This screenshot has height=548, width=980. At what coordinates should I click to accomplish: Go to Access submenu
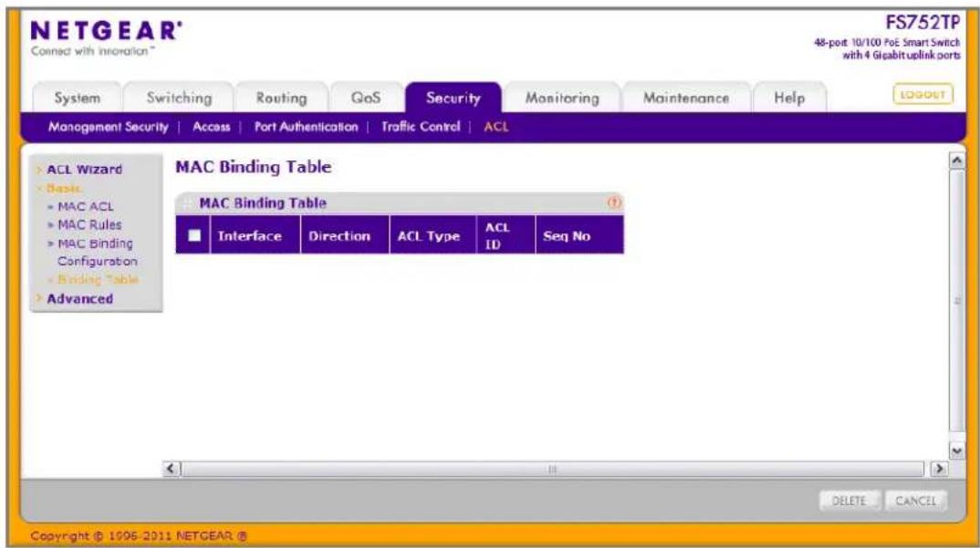point(212,127)
